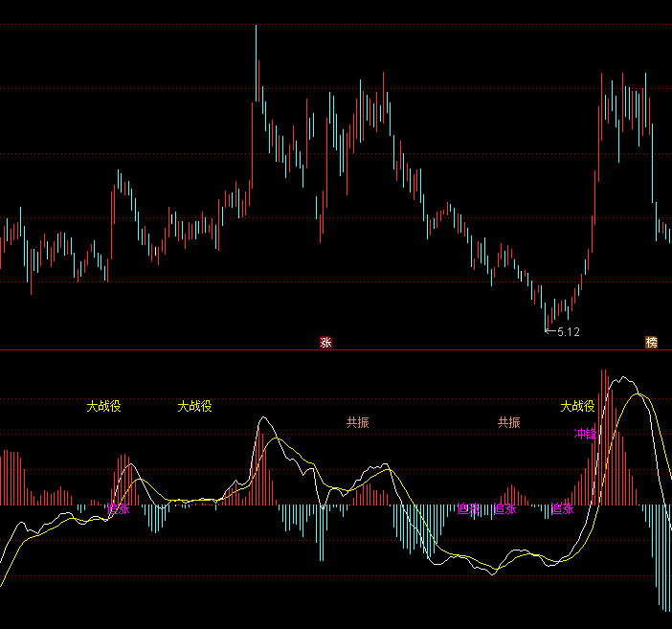Select the 大战役 label above 冲锋

tap(577, 406)
